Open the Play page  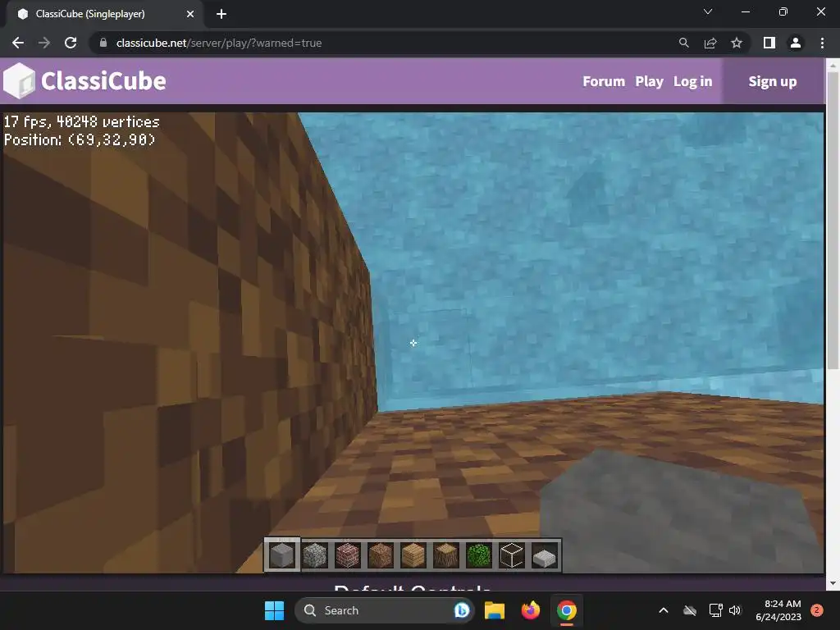click(650, 81)
